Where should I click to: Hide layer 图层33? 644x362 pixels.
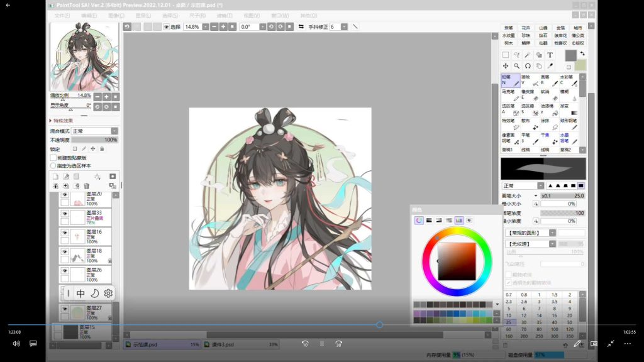[x=65, y=214]
